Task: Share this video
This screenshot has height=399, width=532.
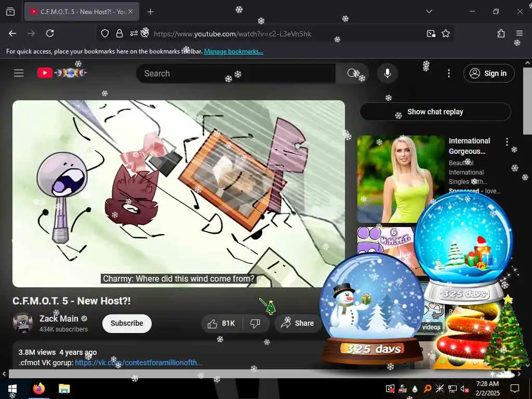Action: coord(298,323)
